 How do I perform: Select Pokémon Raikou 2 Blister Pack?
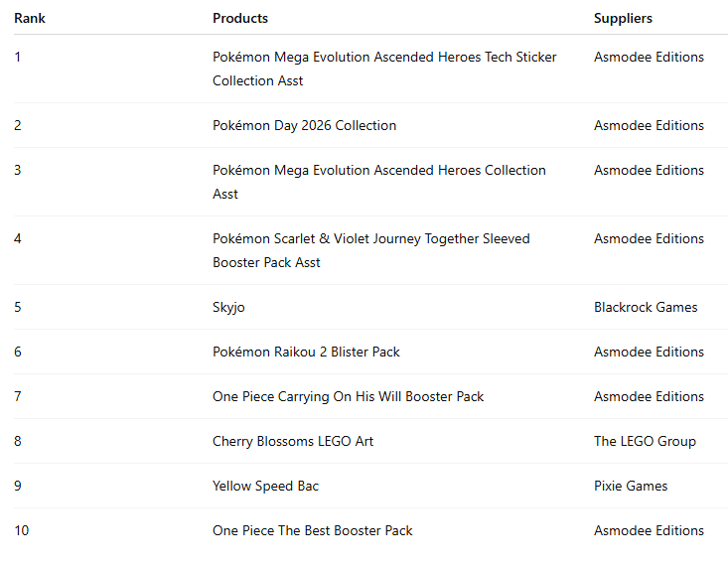click(306, 352)
